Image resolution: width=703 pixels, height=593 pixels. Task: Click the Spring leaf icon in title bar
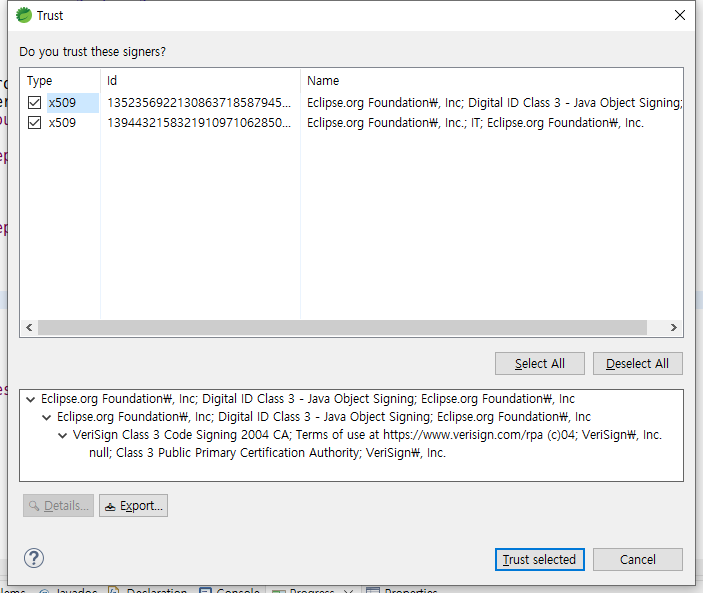[24, 15]
